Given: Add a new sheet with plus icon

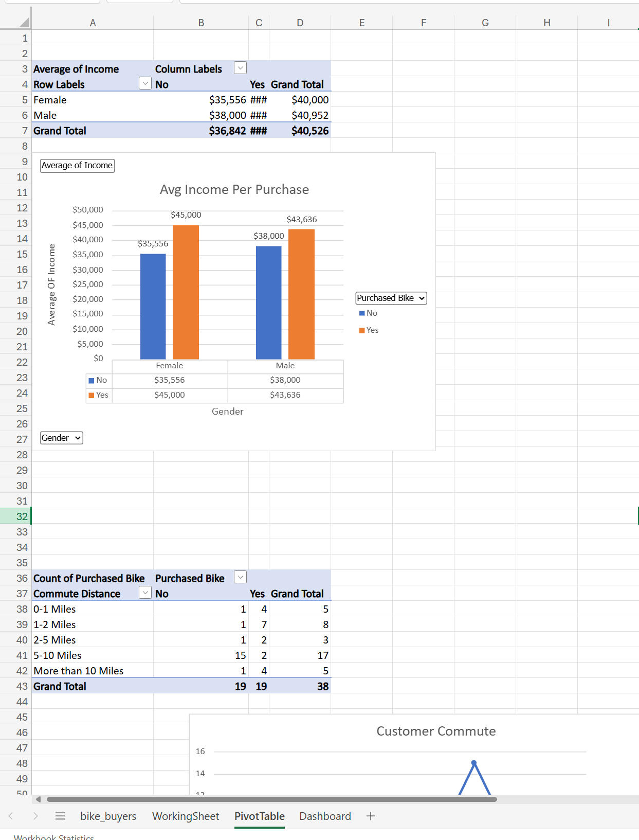Looking at the screenshot, I should pos(371,816).
